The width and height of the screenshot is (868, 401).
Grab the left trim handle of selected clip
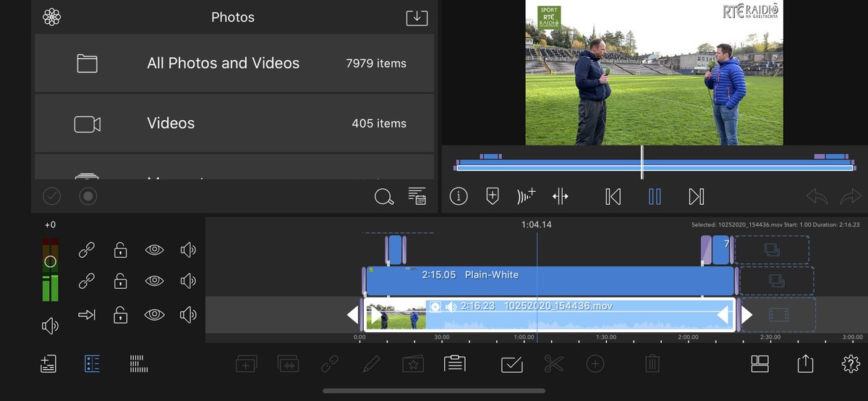coord(353,315)
